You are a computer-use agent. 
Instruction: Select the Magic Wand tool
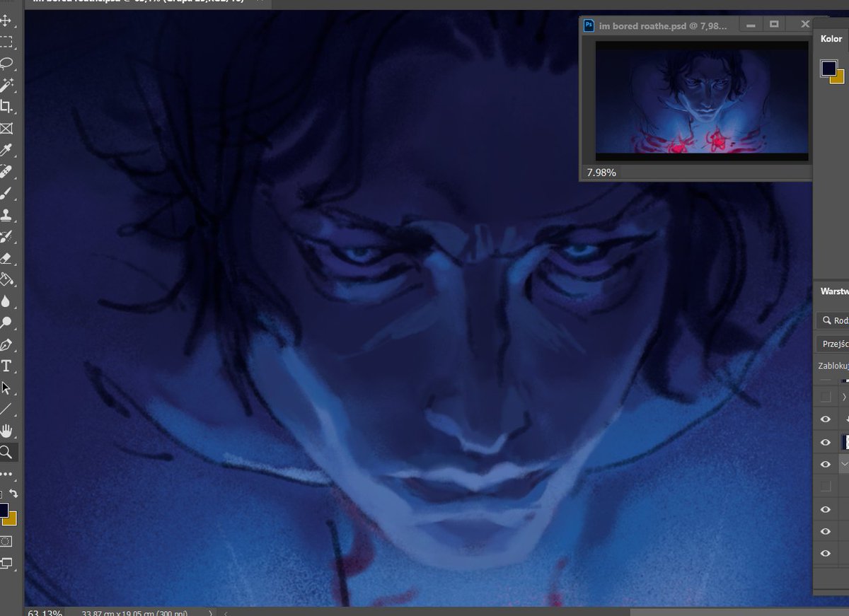pos(6,85)
